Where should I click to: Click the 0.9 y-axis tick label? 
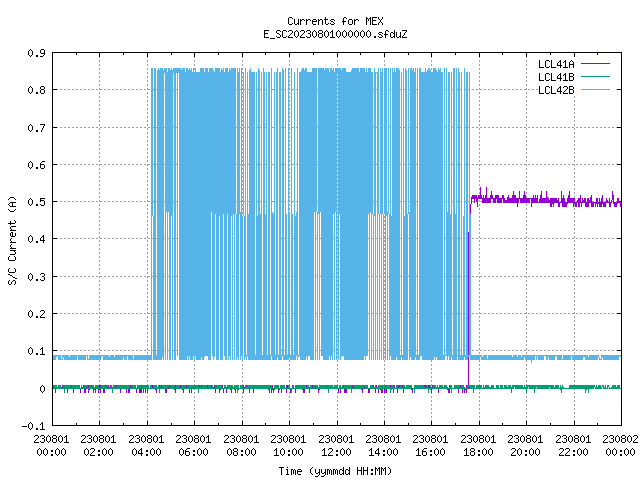tap(36, 53)
